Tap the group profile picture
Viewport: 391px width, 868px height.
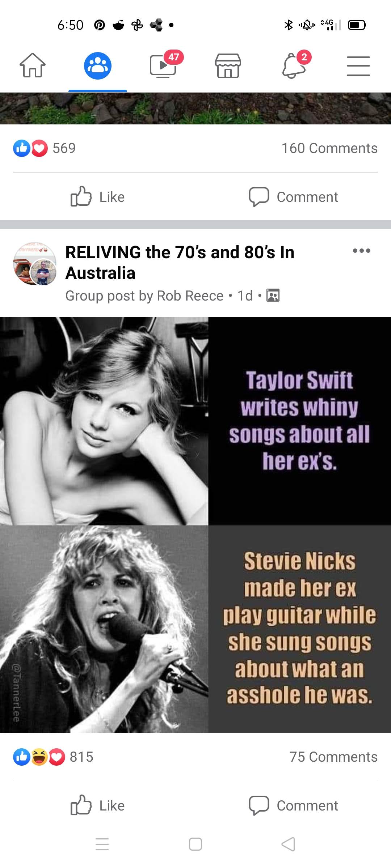35,264
